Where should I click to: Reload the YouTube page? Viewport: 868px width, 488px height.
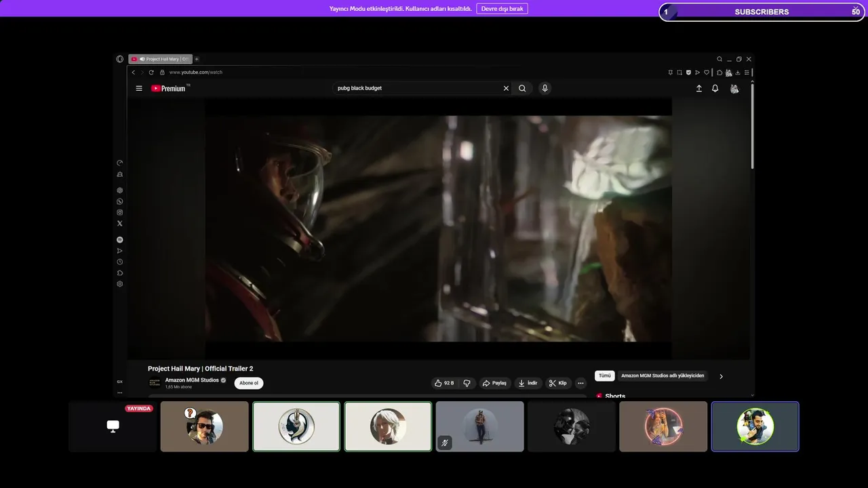coord(151,73)
